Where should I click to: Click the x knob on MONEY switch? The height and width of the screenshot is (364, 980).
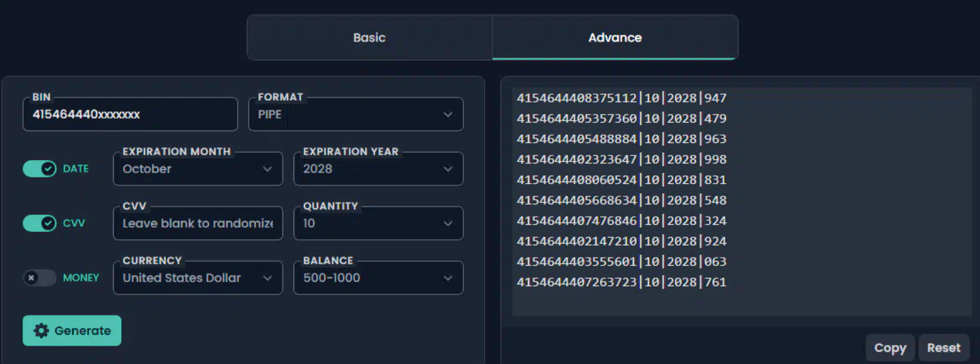31,277
